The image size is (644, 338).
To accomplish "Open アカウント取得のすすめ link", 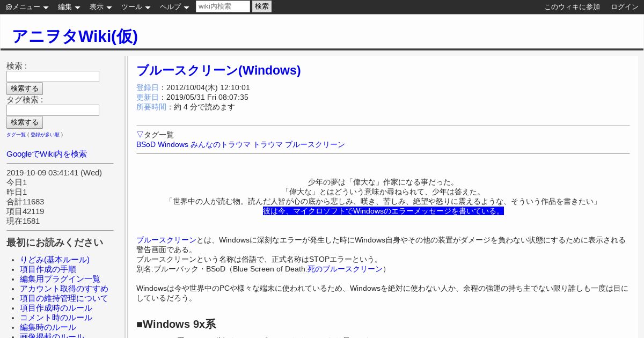I will click(x=64, y=289).
